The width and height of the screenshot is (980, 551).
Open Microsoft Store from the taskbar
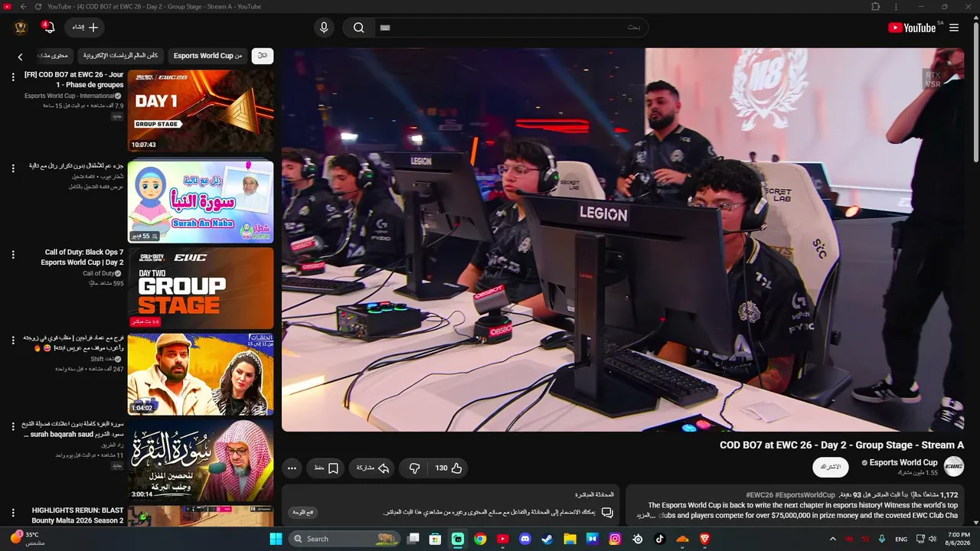click(x=435, y=539)
